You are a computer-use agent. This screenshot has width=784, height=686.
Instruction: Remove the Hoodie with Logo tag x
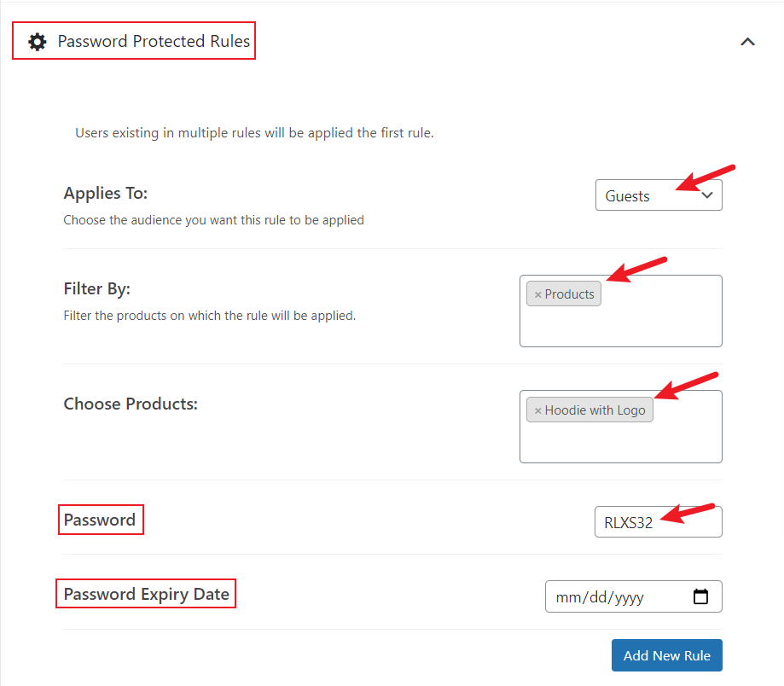538,411
